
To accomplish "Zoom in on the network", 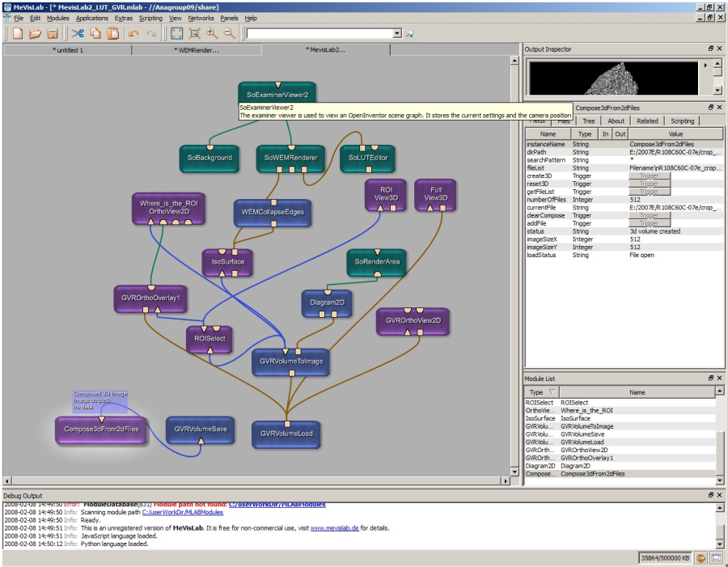I will 212,33.
